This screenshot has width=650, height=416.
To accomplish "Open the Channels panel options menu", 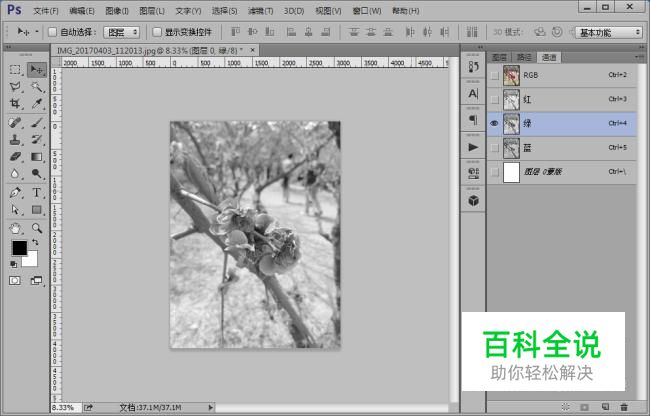I will 639,56.
